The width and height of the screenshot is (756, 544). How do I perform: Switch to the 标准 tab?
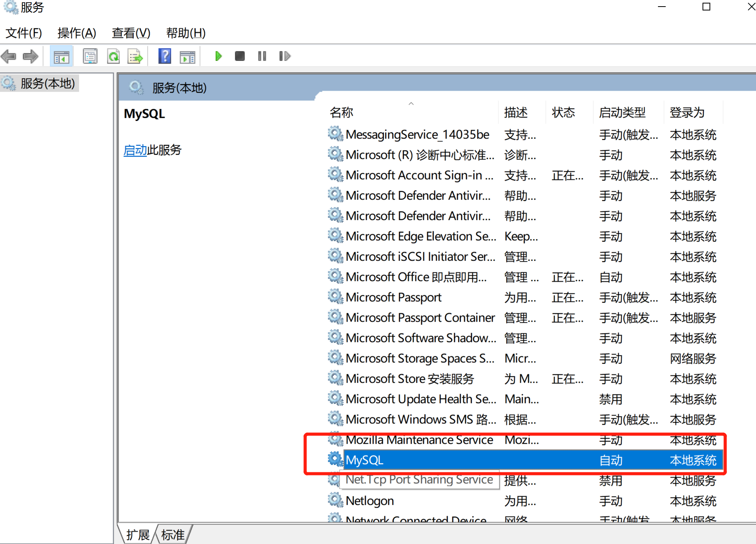[x=173, y=535]
